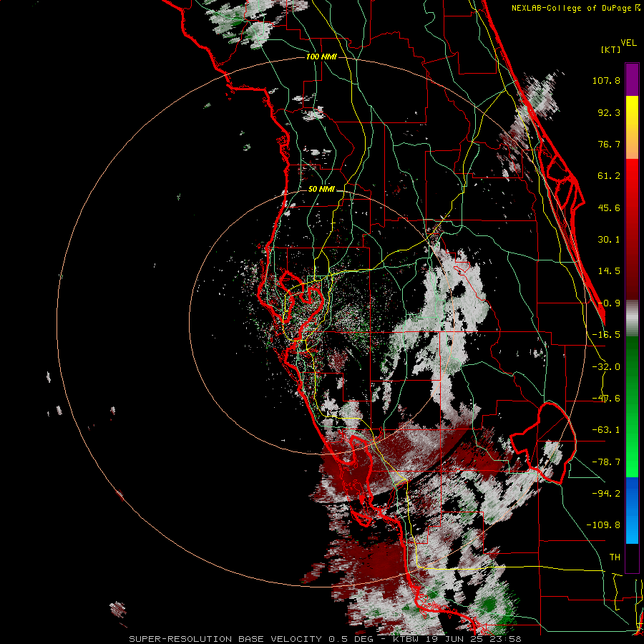The width and height of the screenshot is (644, 644).
Task: Click the blue band of the velocity scale
Action: click(632, 510)
